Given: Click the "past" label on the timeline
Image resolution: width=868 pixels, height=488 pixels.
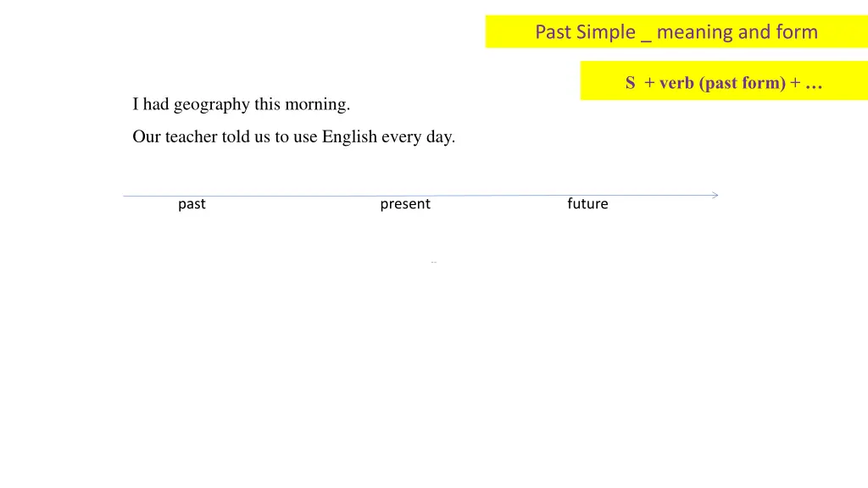Looking at the screenshot, I should (x=192, y=204).
